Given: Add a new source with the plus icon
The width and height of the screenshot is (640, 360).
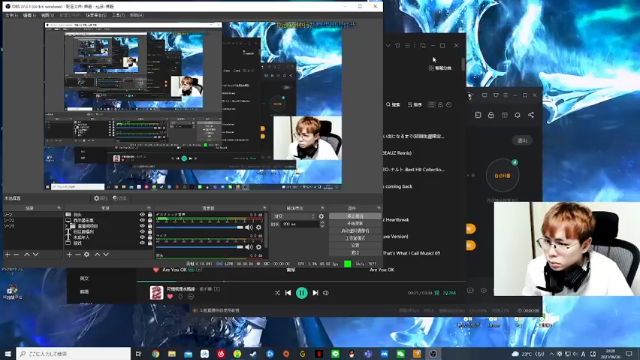Looking at the screenshot, I should click(x=69, y=254).
